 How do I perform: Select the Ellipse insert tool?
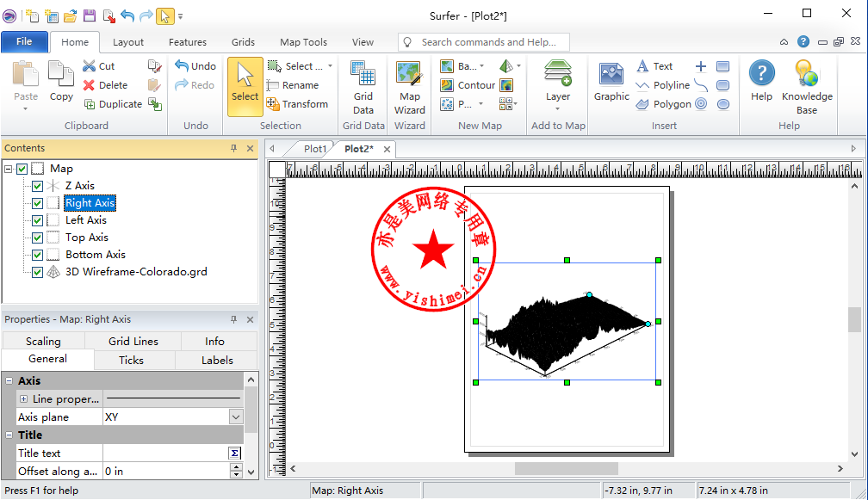722,104
